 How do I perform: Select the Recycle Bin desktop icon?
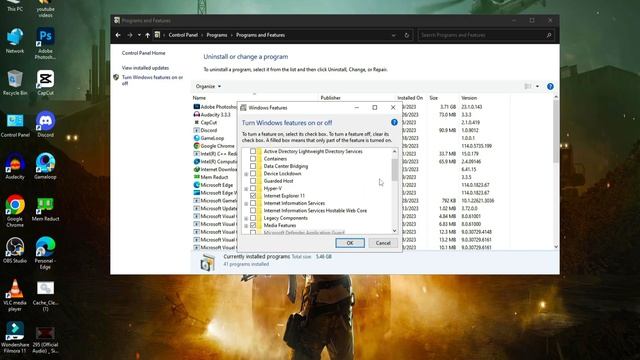click(15, 82)
